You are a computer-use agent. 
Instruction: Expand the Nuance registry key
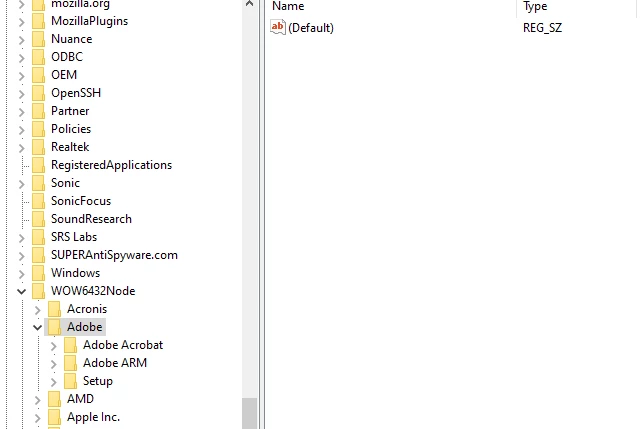tap(22, 40)
